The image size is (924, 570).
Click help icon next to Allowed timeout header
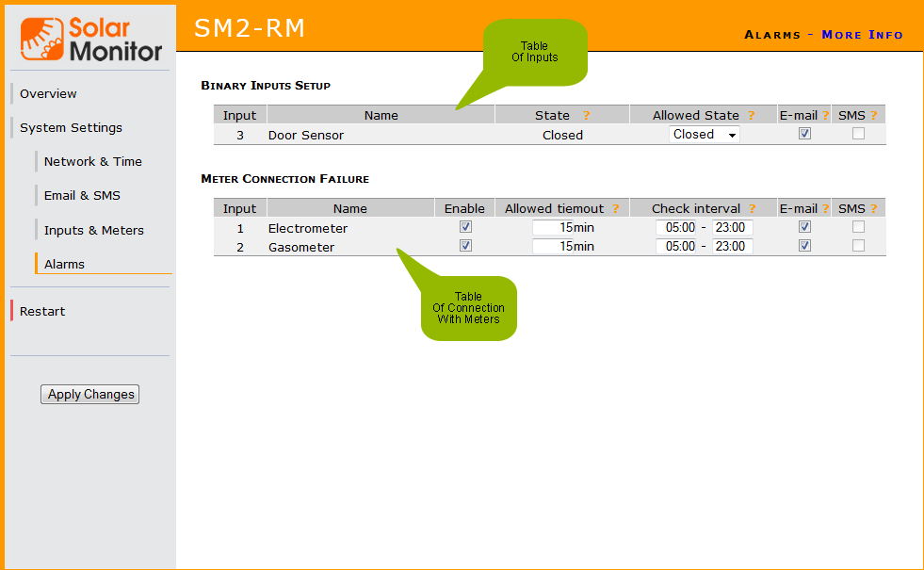pos(615,208)
